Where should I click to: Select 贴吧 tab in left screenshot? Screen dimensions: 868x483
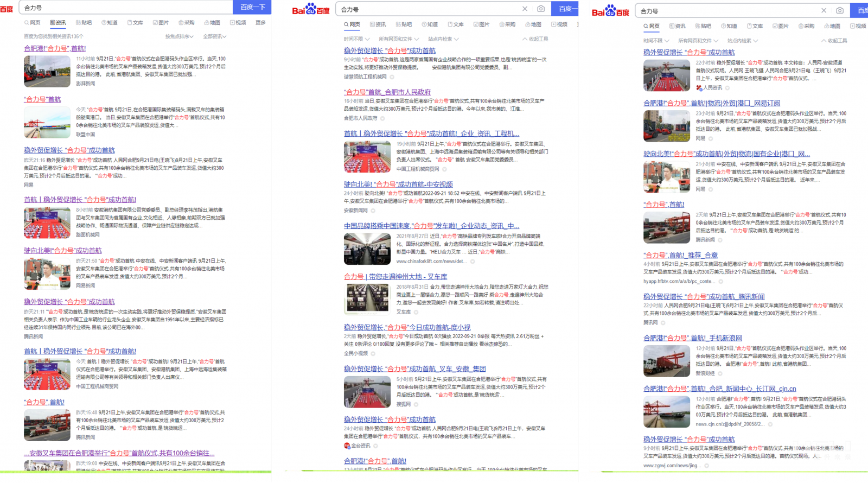click(84, 23)
